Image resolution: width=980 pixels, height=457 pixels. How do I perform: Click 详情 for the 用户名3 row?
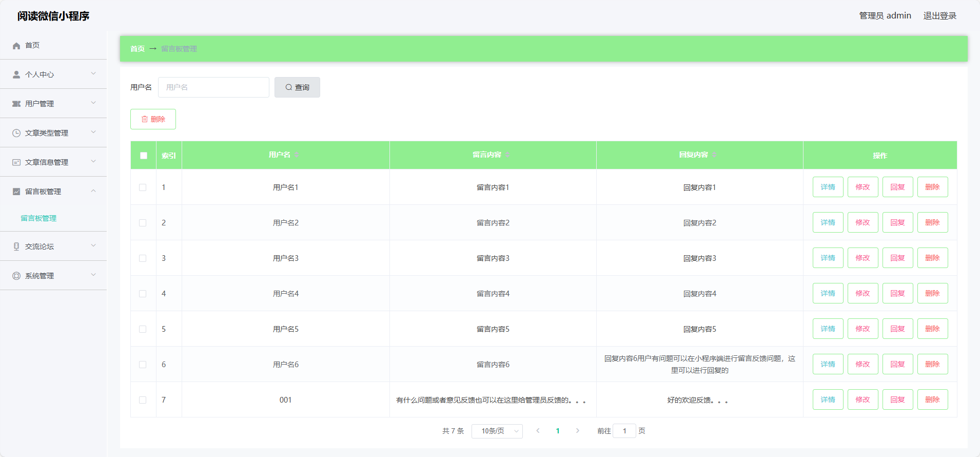[x=828, y=258]
